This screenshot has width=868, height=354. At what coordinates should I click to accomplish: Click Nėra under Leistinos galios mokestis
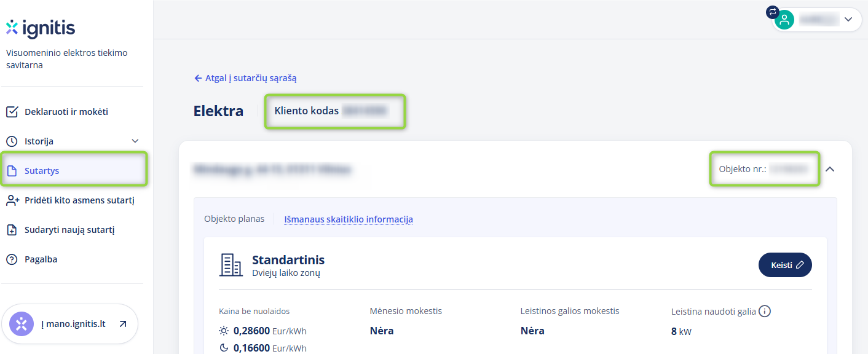click(x=532, y=331)
